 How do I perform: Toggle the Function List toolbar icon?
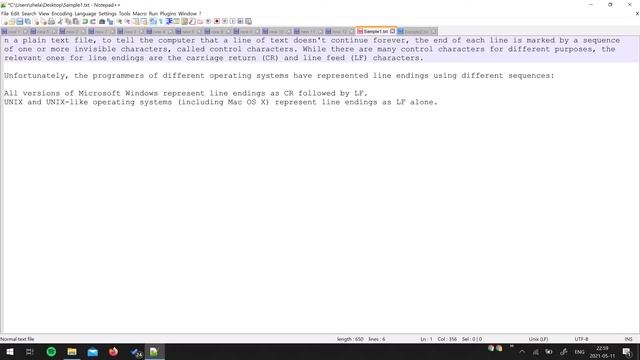coord(192,21)
